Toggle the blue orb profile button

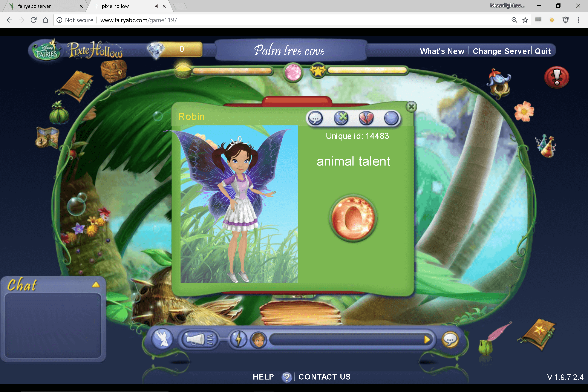coord(391,118)
